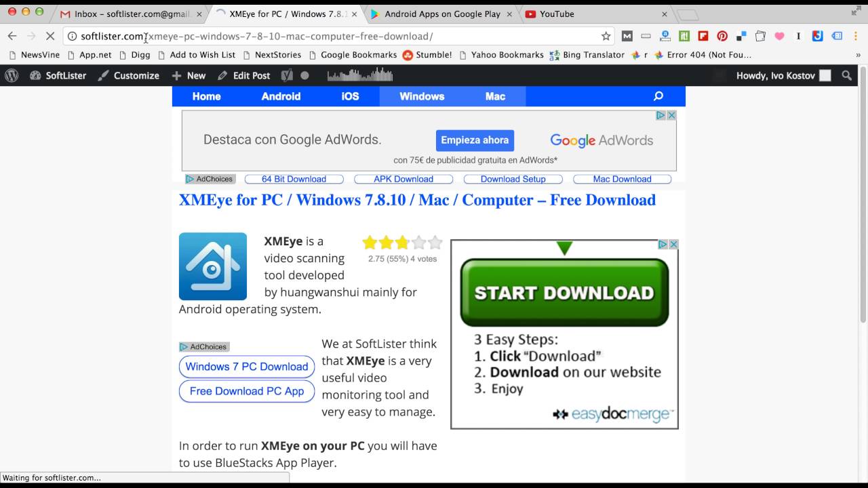Open the dark M extension icon
The image size is (868, 488).
click(x=627, y=36)
